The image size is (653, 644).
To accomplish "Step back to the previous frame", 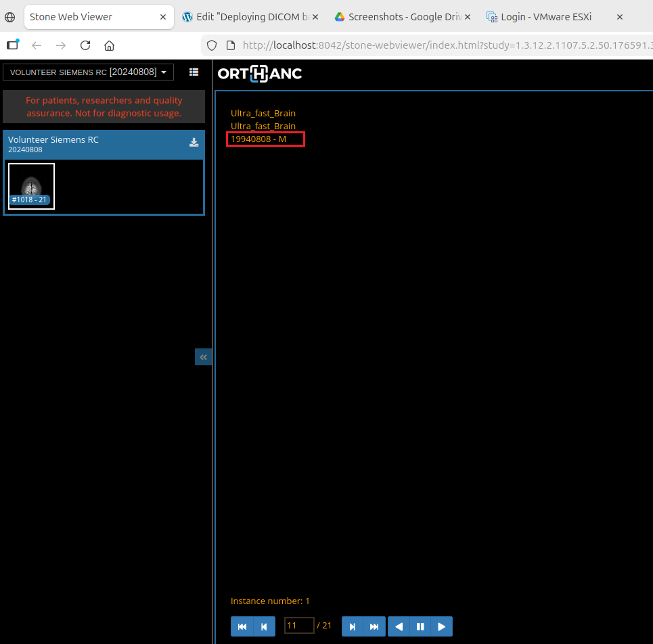I will pyautogui.click(x=264, y=626).
